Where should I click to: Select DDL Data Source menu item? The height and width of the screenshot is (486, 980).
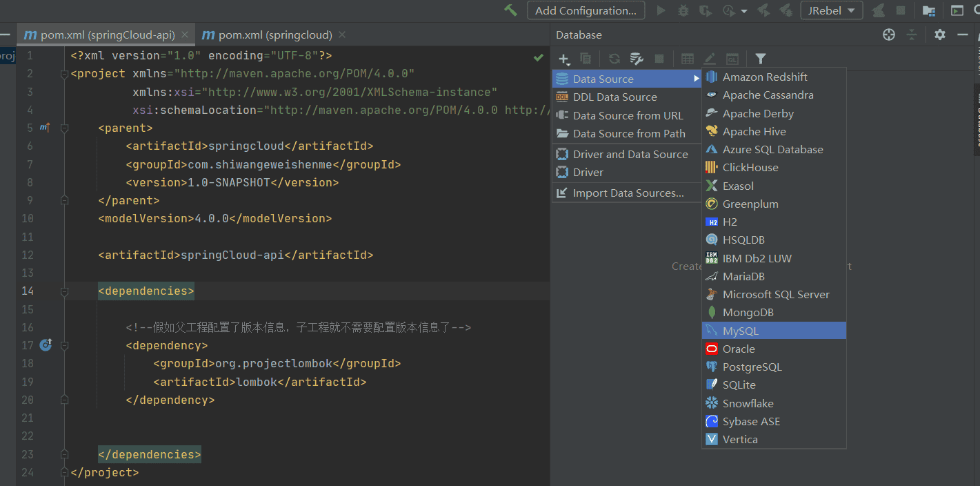point(627,97)
